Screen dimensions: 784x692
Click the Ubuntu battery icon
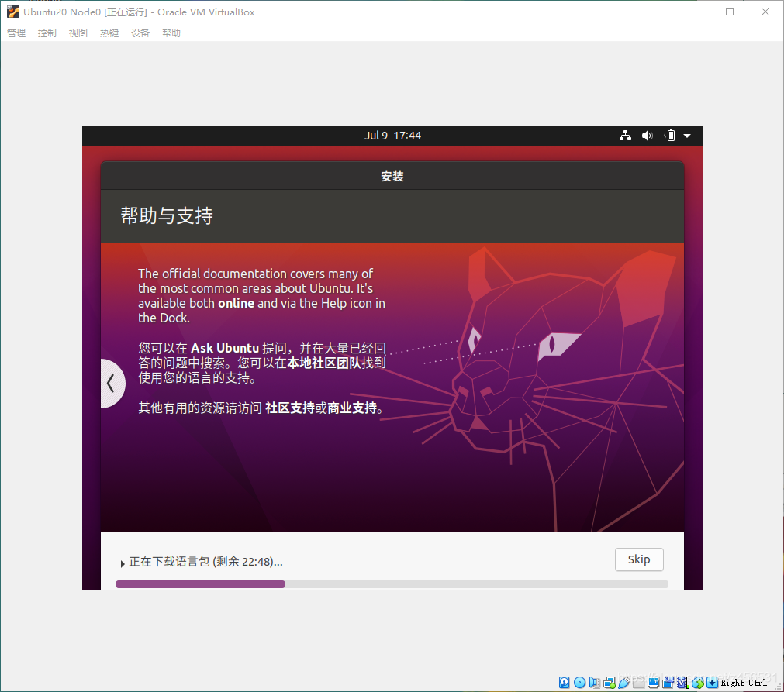click(x=669, y=136)
